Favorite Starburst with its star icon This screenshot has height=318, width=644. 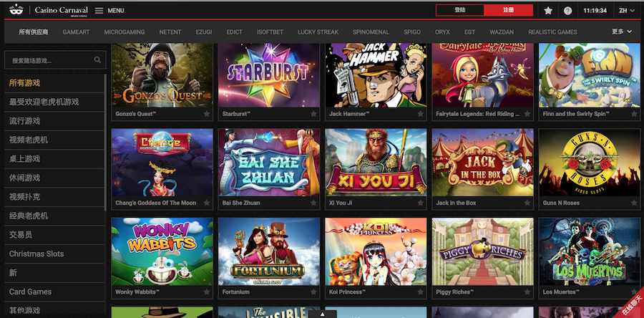313,114
